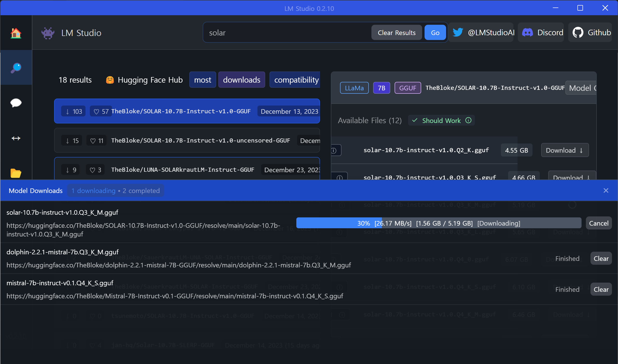Open the My Models folder icon
The image size is (618, 364).
[16, 173]
